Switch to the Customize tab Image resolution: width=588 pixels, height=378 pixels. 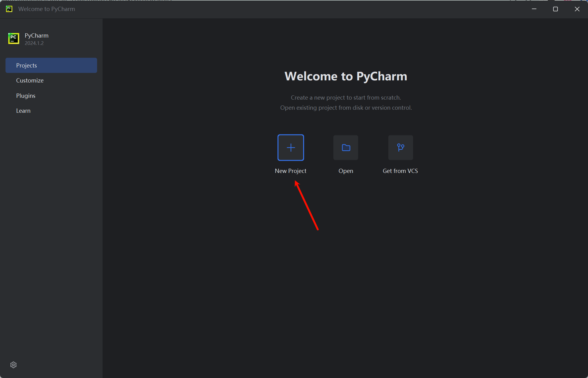(30, 80)
